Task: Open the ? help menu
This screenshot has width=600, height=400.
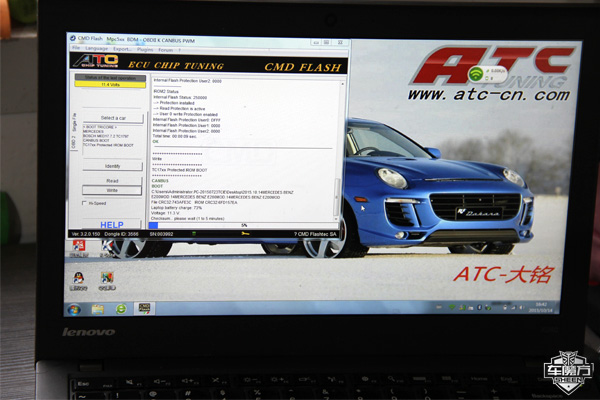Action: 179,50
